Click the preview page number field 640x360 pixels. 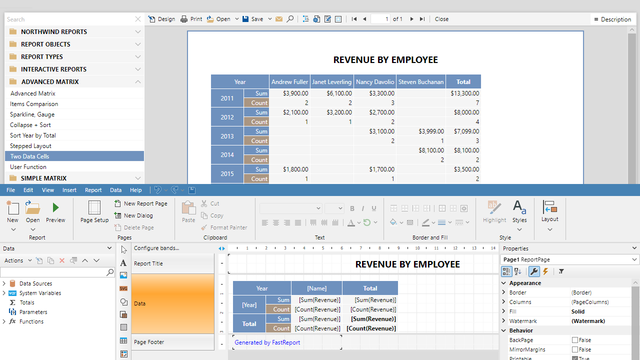pos(380,19)
